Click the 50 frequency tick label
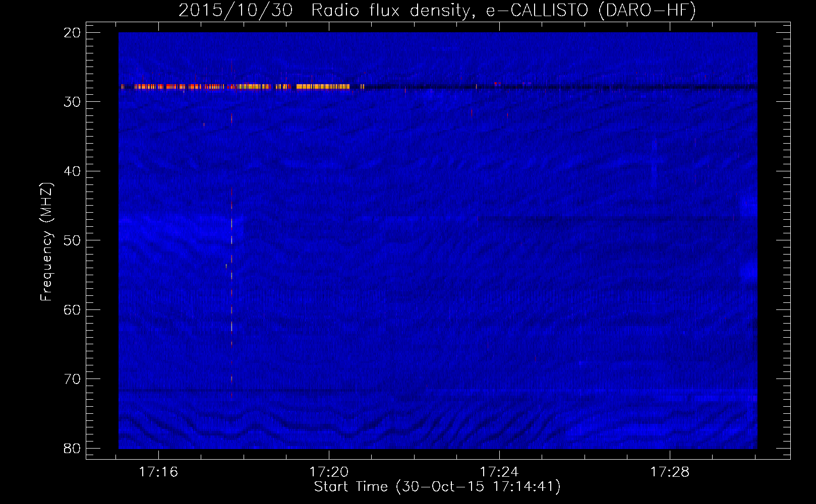This screenshot has width=816, height=504. pos(72,240)
